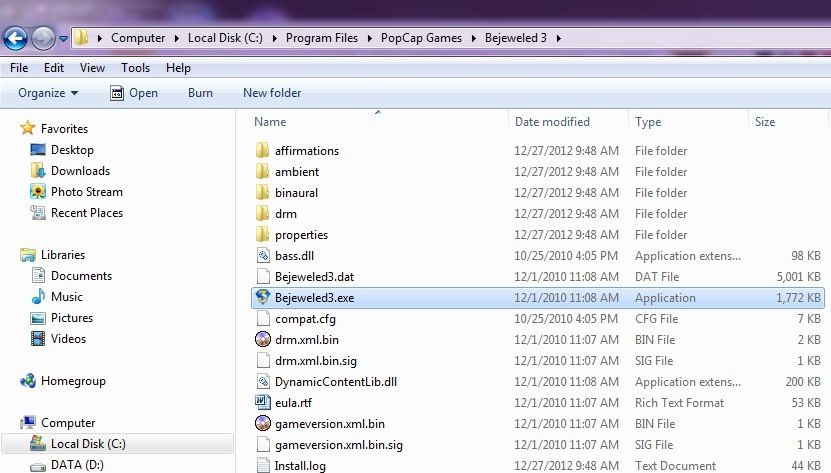Sort by the Date modified column
This screenshot has width=831, height=473.
tap(552, 122)
